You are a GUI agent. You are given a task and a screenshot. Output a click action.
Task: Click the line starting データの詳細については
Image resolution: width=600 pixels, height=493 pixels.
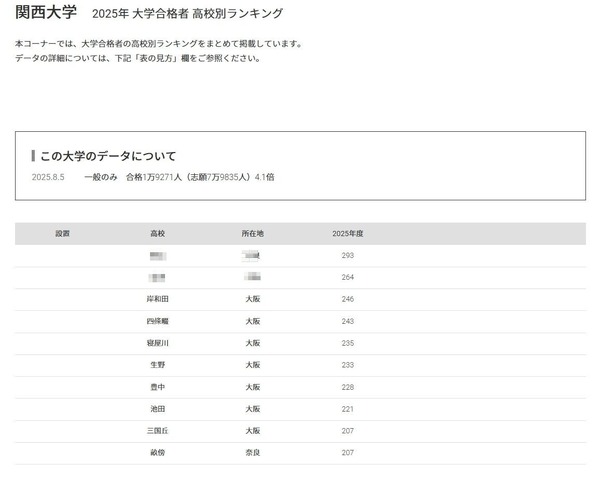[x=138, y=58]
